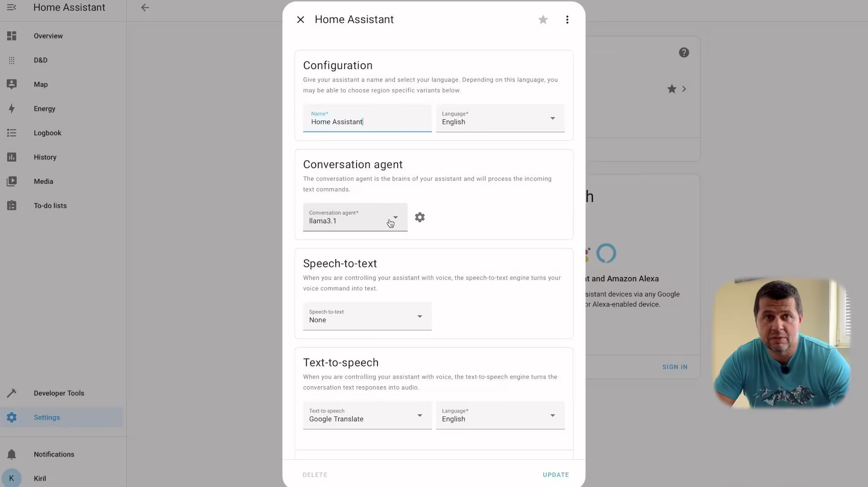Viewport: 868px width, 487px height.
Task: Click the Settings gear icon in sidebar
Action: point(12,418)
